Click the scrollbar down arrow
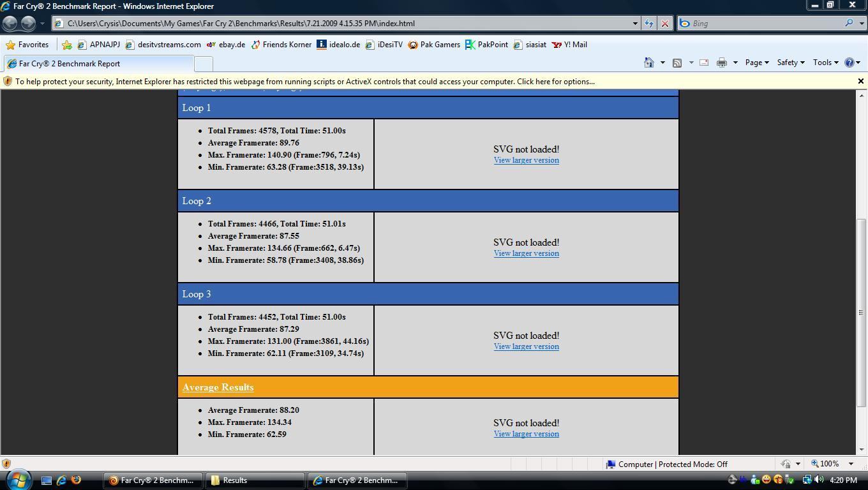 click(x=861, y=449)
